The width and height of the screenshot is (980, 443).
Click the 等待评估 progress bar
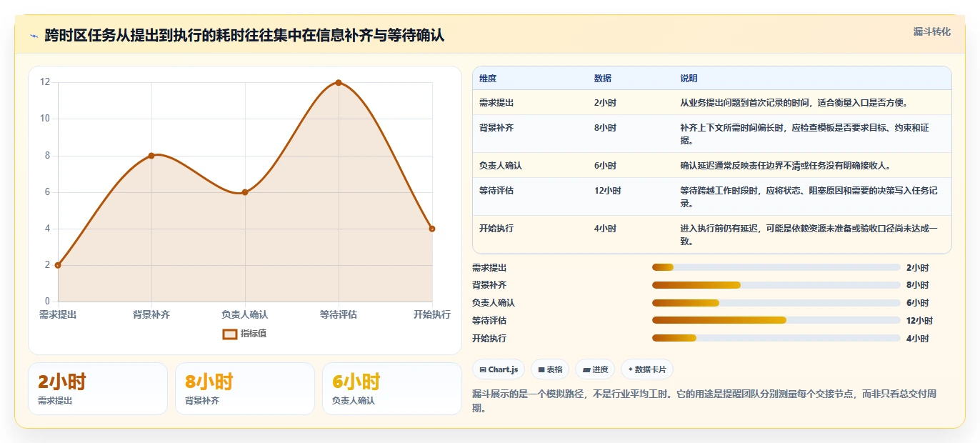(x=776, y=320)
